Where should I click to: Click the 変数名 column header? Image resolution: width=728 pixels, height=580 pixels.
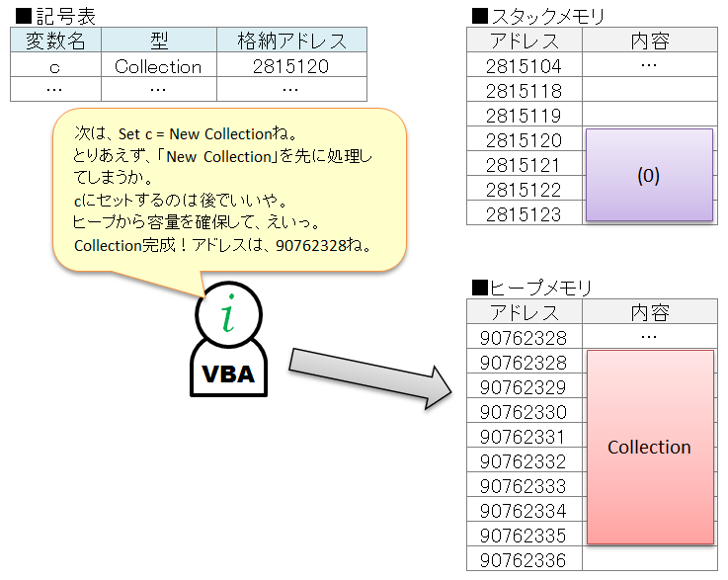(55, 40)
